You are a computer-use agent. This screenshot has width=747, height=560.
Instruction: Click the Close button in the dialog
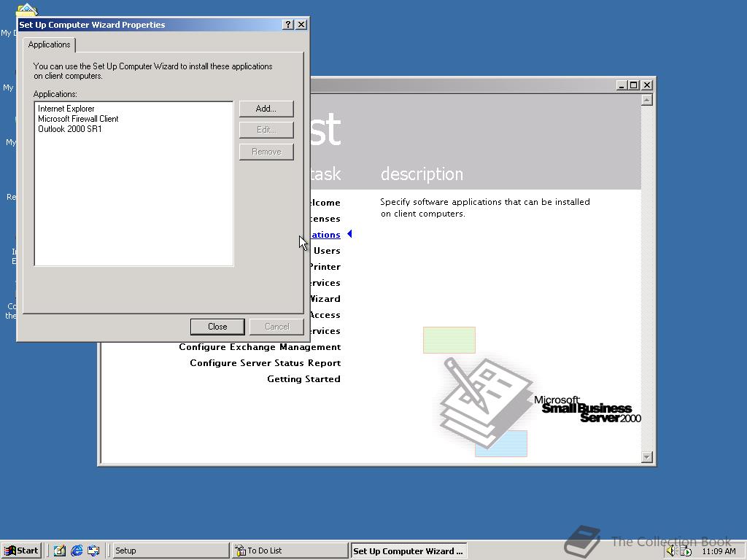point(217,327)
